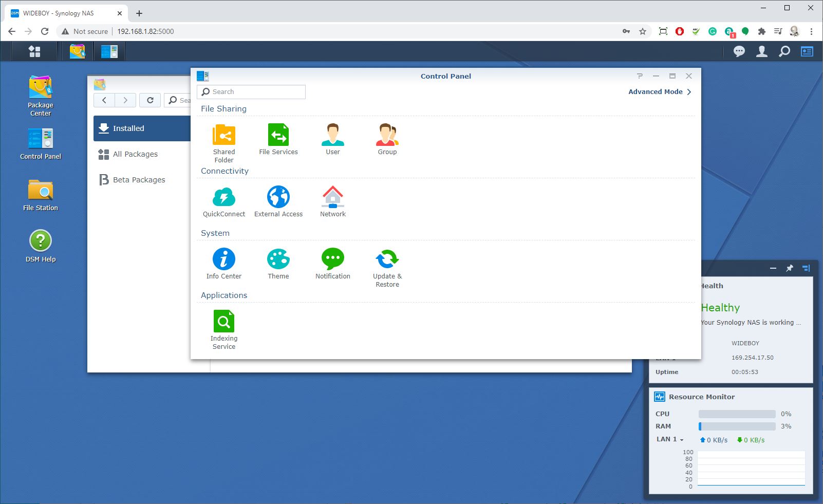The width and height of the screenshot is (823, 504).
Task: Minimize the widgets panel
Action: coord(773,268)
